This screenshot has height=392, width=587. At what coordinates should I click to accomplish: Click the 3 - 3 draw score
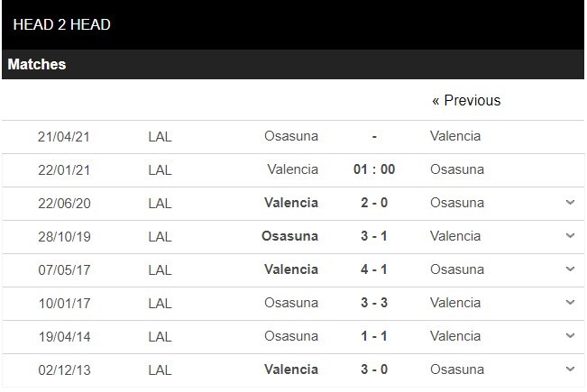tap(374, 303)
